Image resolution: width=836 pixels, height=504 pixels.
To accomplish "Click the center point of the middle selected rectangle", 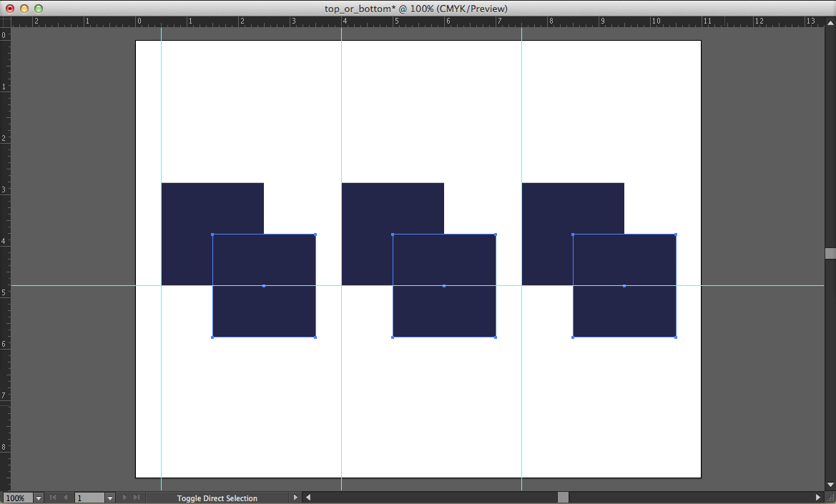I will [444, 286].
